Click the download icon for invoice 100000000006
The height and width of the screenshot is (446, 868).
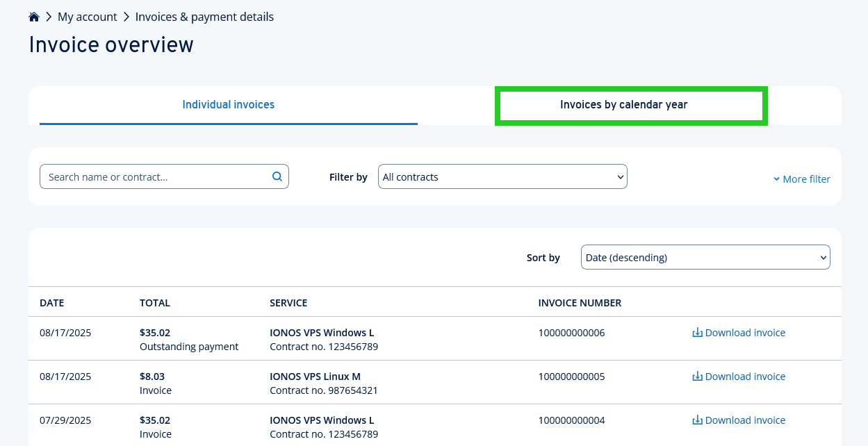[697, 333]
